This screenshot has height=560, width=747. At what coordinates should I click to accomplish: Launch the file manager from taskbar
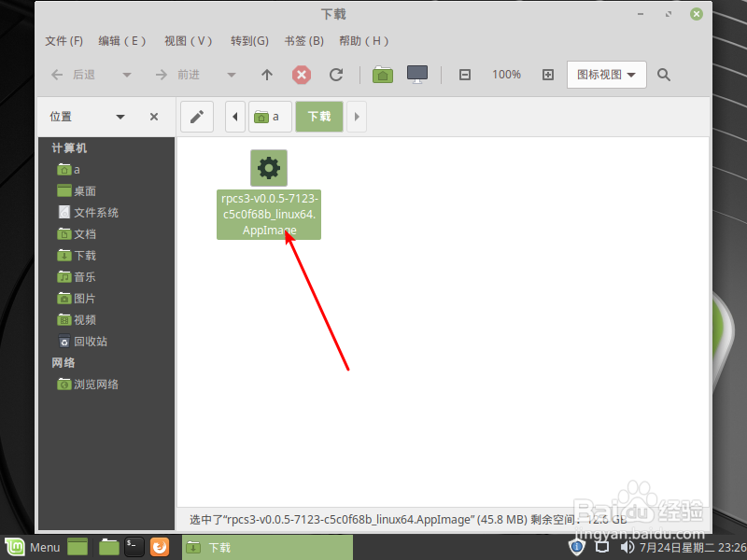(x=108, y=547)
